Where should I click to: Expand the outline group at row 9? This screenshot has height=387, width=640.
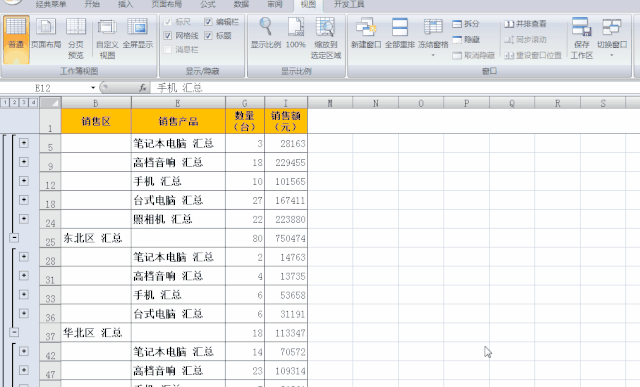click(24, 162)
